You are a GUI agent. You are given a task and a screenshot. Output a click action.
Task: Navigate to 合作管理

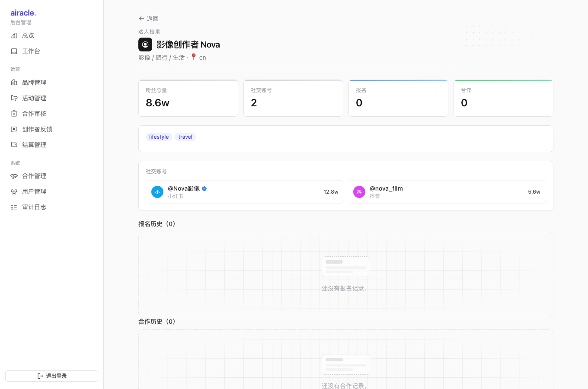[x=51, y=176]
